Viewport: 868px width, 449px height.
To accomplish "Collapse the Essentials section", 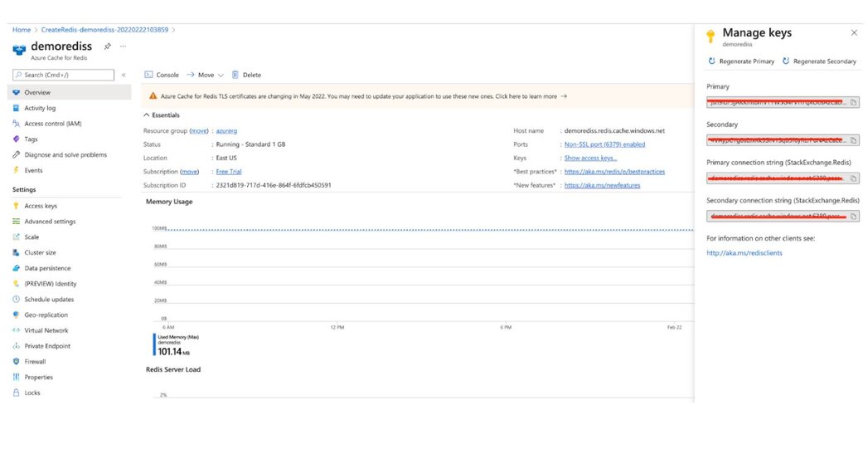I will [148, 115].
